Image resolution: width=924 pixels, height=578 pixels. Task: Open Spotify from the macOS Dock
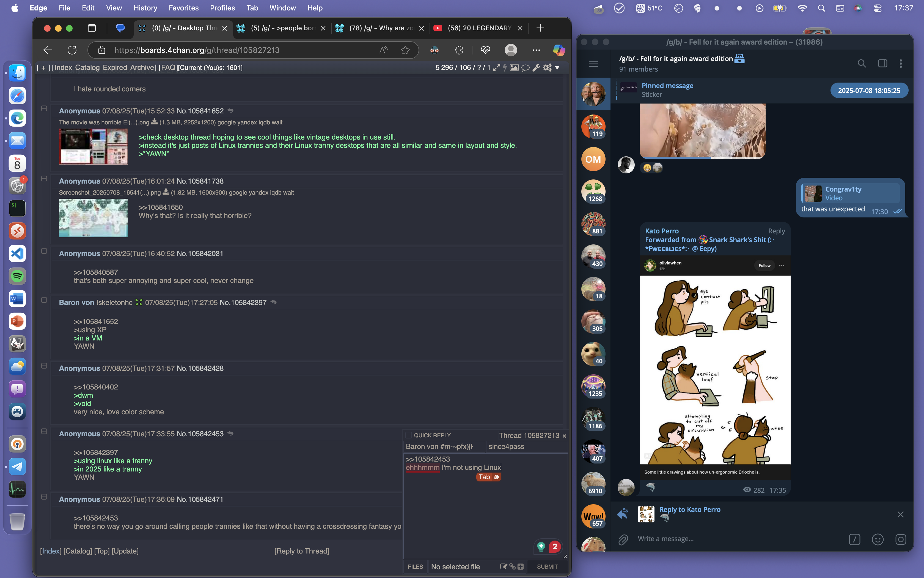17,276
